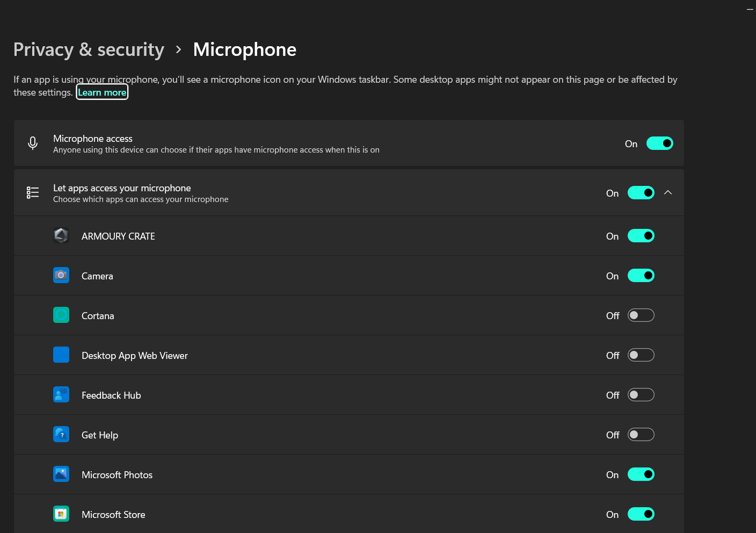Click 'On' label beside Let apps access toggle
The height and width of the screenshot is (533, 756).
tap(612, 193)
